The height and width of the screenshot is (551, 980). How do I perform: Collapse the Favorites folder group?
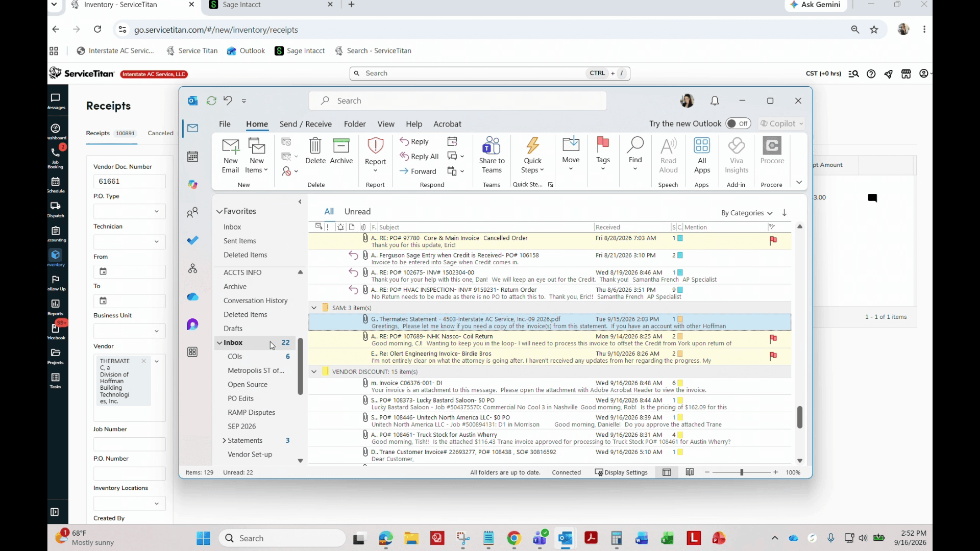(x=219, y=211)
